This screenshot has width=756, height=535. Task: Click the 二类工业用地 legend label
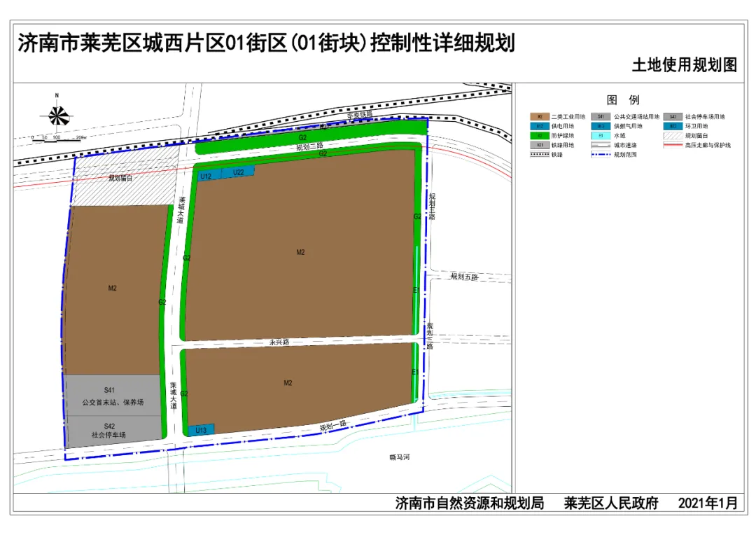[x=568, y=117]
